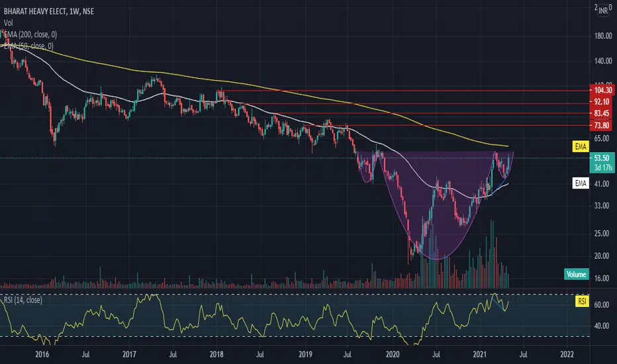Click the 2018 label on time axis
Image resolution: width=617 pixels, height=364 pixels.
(x=216, y=355)
